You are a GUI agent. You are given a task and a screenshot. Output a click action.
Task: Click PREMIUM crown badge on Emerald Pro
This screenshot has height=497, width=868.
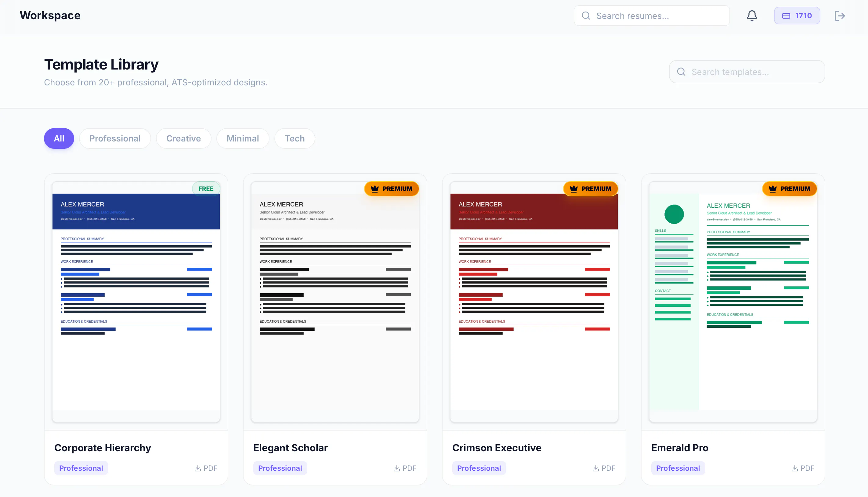790,189
